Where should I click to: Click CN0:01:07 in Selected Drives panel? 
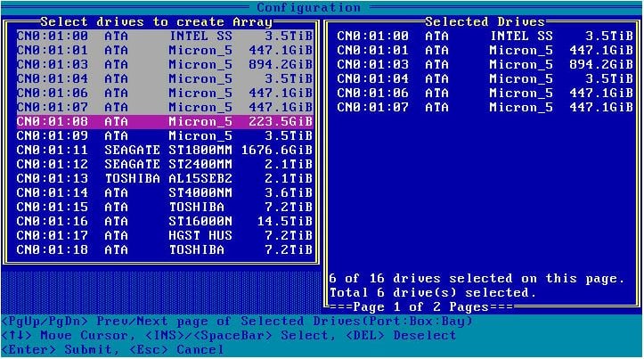[x=485, y=107]
